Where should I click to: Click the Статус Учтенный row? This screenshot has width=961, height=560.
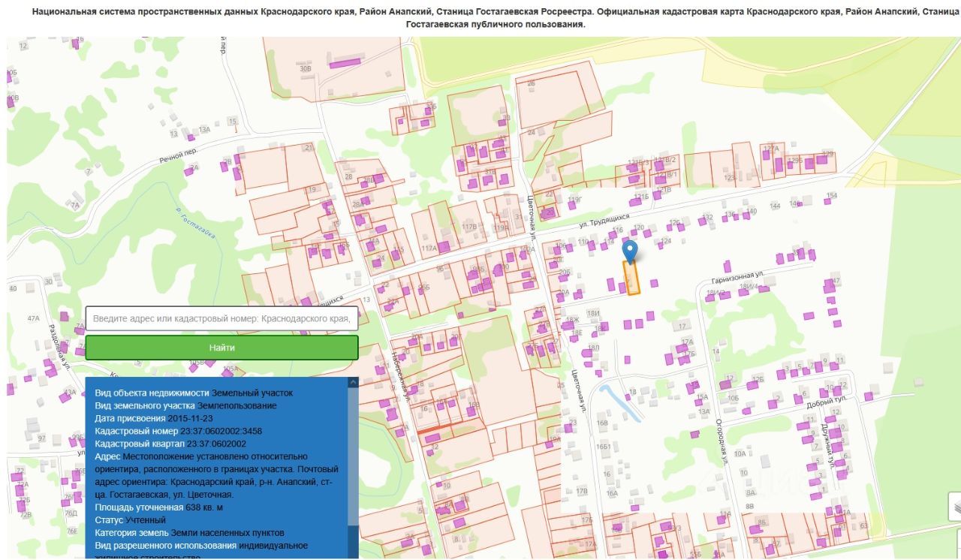point(130,520)
